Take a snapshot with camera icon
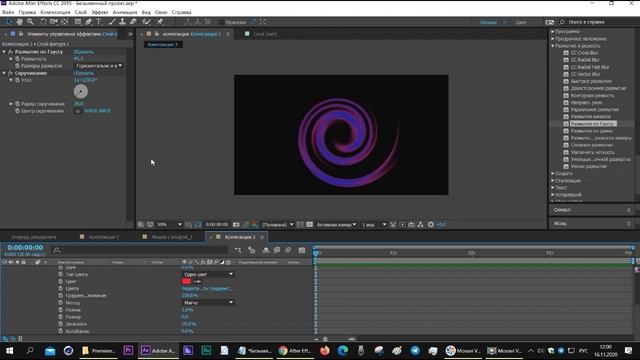 pyautogui.click(x=236, y=224)
